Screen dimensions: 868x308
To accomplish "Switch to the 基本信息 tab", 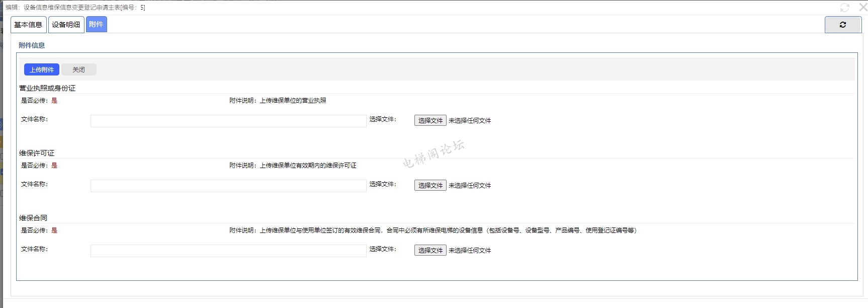I will click(x=28, y=25).
